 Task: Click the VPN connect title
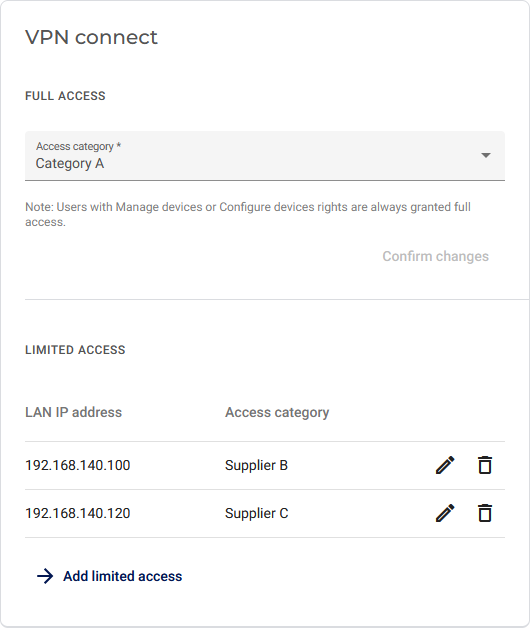tap(91, 37)
